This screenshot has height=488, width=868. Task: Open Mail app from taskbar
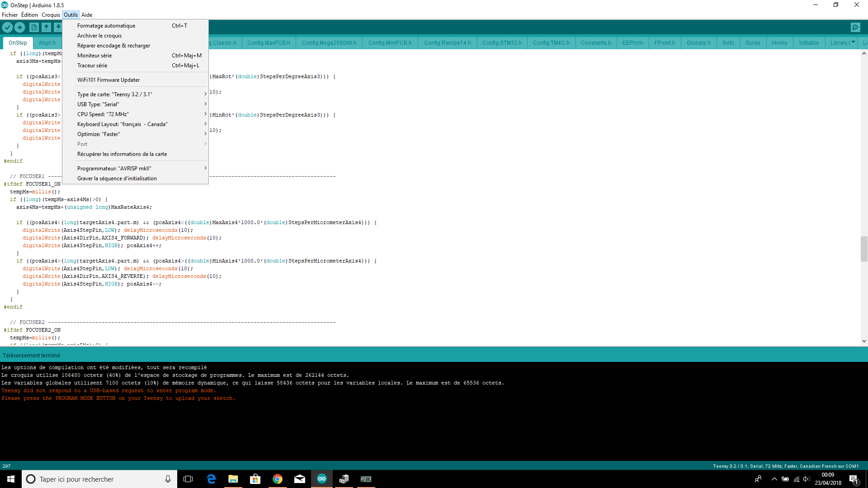(300, 479)
